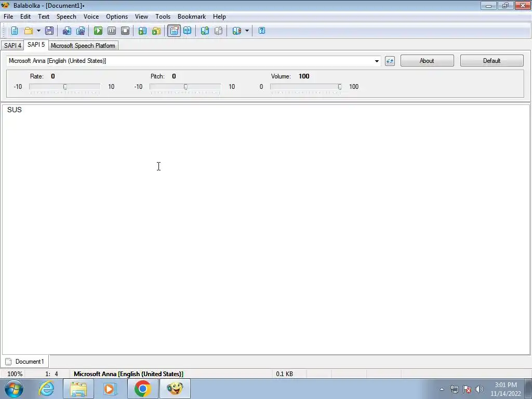Start reading aloud with green play button
Viewport: 532px width, 399px height.
point(98,31)
